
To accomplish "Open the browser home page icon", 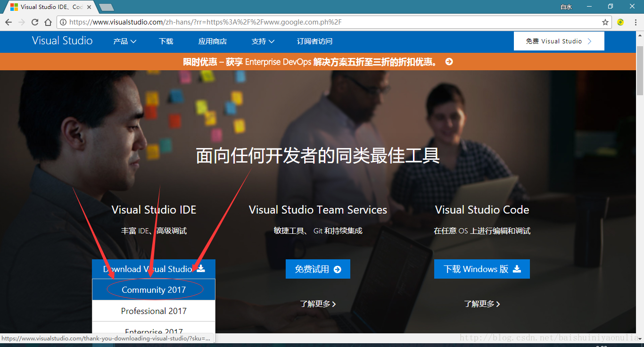I will coord(48,22).
